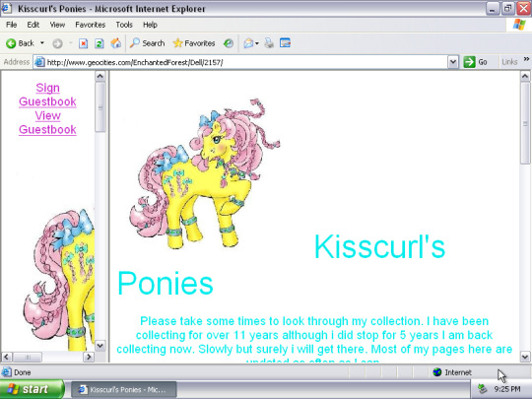532x399 pixels.
Task: Click the History toolbar icon
Action: coord(229,43)
